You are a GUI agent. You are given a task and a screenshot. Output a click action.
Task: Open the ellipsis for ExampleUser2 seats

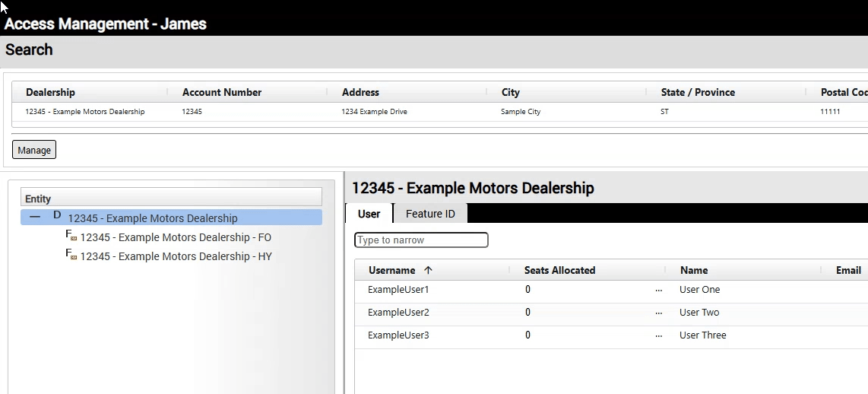(x=658, y=313)
